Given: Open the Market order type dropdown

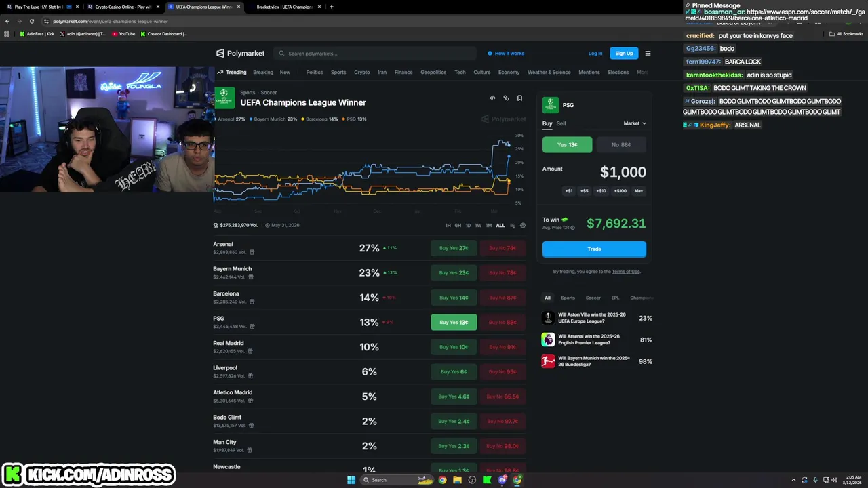Looking at the screenshot, I should click(635, 123).
